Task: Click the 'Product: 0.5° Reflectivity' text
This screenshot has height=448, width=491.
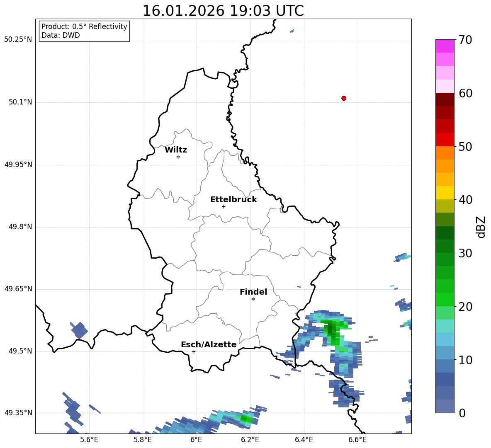Action: 84,26
